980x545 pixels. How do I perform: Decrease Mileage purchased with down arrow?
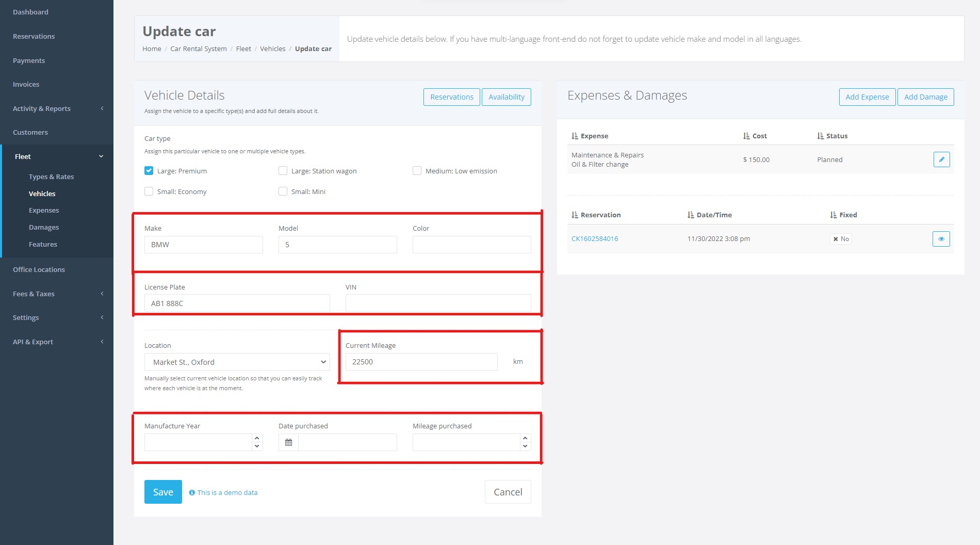click(x=525, y=446)
